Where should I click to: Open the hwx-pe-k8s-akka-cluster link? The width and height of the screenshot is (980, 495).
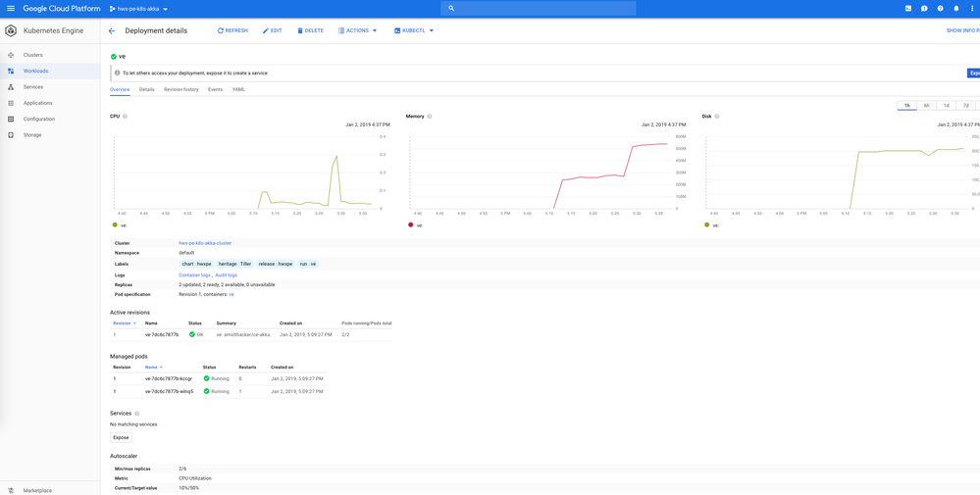tap(205, 243)
